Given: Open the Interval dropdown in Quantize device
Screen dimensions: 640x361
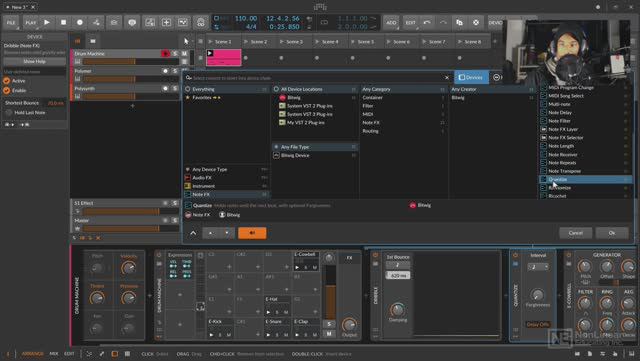Looking at the screenshot, I should pyautogui.click(x=538, y=267).
